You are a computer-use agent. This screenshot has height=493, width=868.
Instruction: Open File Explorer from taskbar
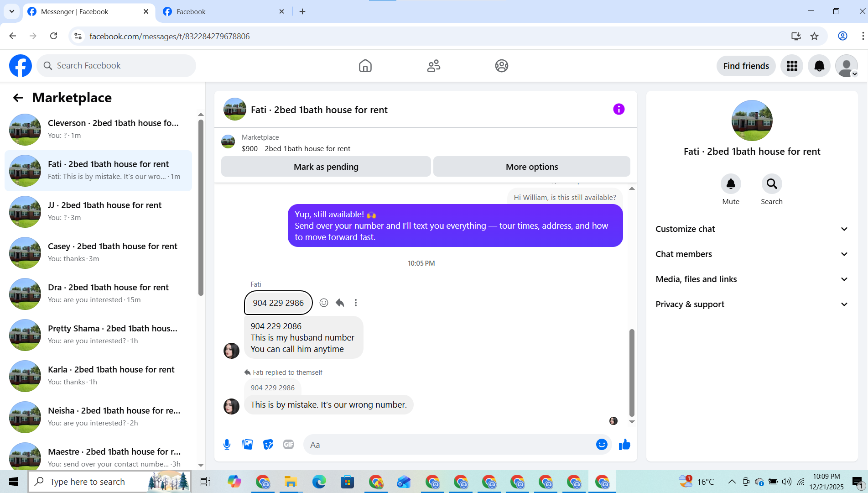click(x=291, y=482)
